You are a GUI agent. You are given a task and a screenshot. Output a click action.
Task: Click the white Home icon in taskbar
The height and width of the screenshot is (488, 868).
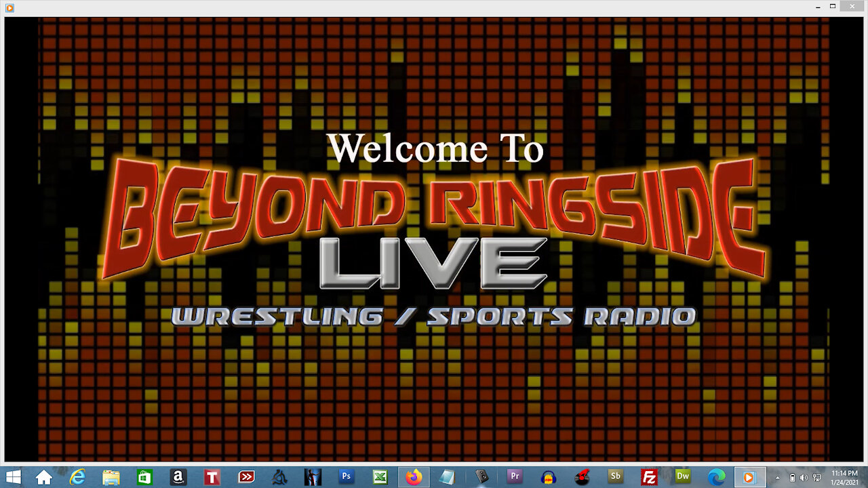44,477
